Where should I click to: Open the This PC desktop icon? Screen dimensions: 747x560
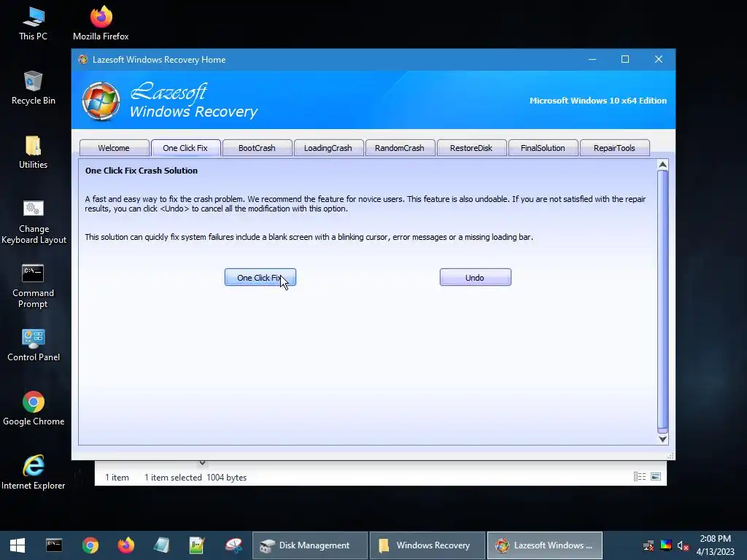33,24
